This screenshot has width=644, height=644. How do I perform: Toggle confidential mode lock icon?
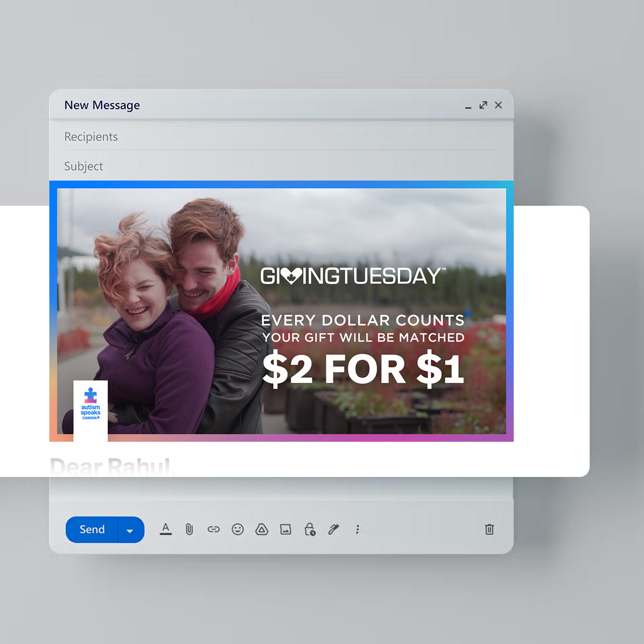(x=310, y=529)
